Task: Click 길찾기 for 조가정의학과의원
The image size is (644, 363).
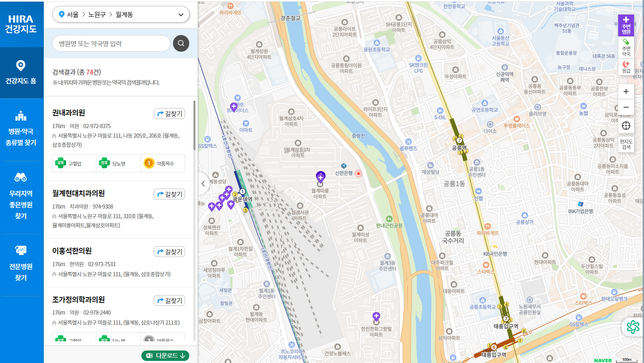Action: (x=170, y=300)
